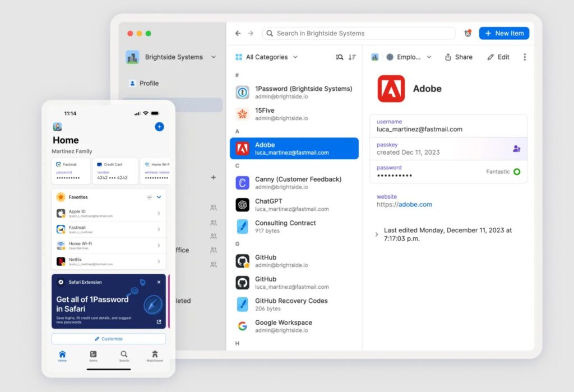
Task: Open Apple ID chevron on phone
Action: (159, 213)
